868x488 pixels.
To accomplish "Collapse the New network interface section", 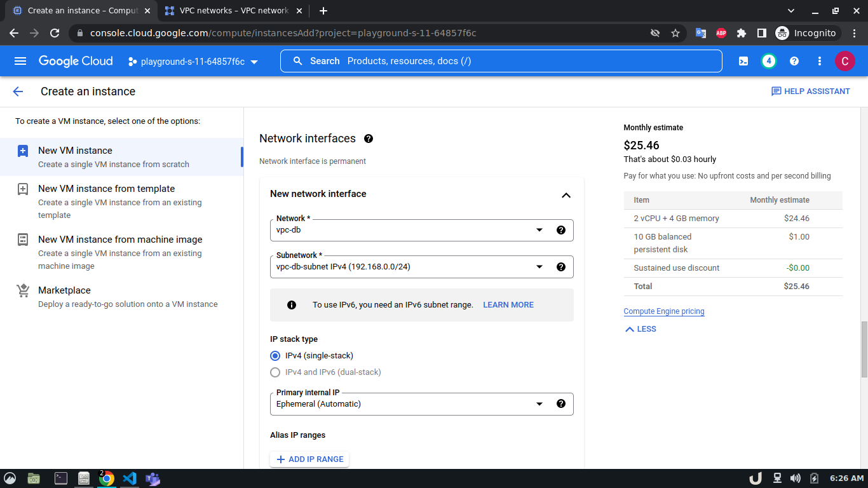I will coord(566,195).
